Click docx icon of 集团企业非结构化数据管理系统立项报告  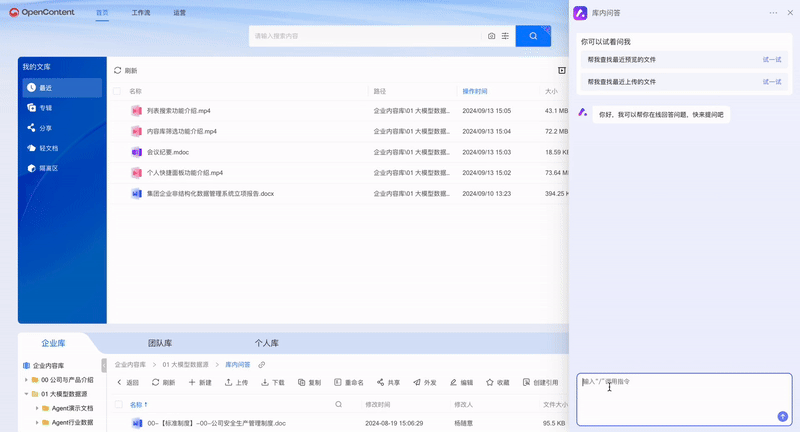[136, 193]
